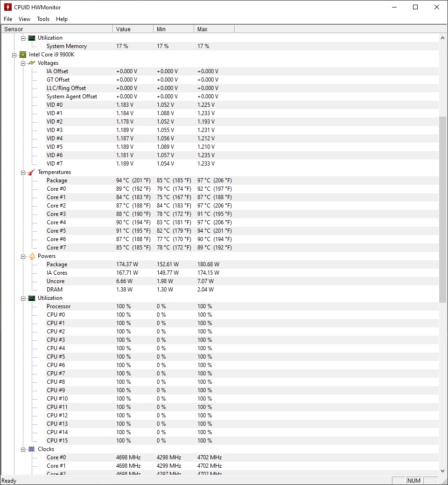Click the Min column header
Viewport: 448px width, 485px height.
174,29
